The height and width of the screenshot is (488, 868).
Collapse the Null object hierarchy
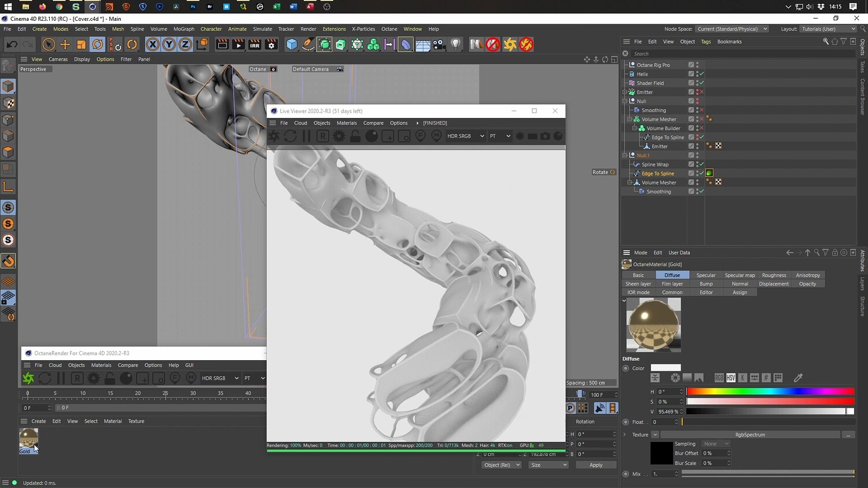click(624, 101)
